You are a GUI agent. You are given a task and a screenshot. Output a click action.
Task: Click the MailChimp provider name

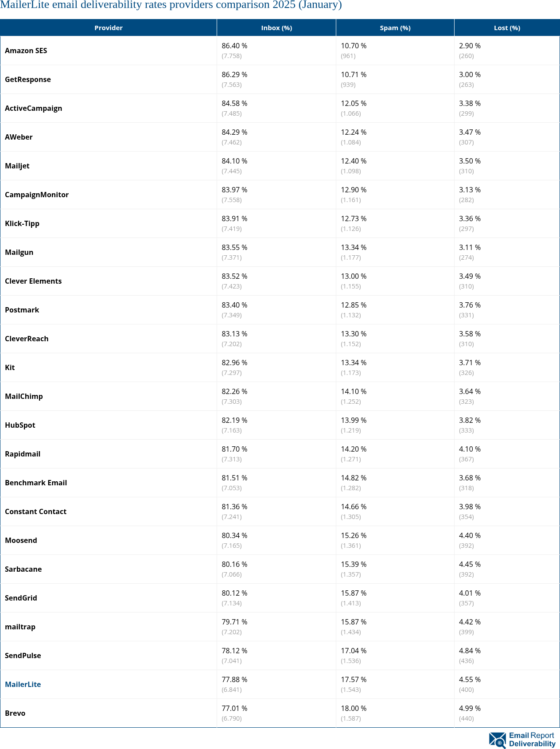tap(24, 396)
